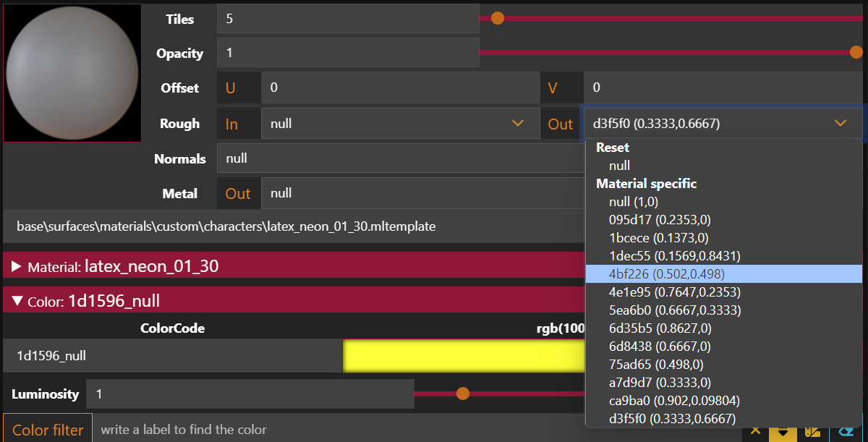Collapse the Color 1d1596_null section

coord(17,301)
